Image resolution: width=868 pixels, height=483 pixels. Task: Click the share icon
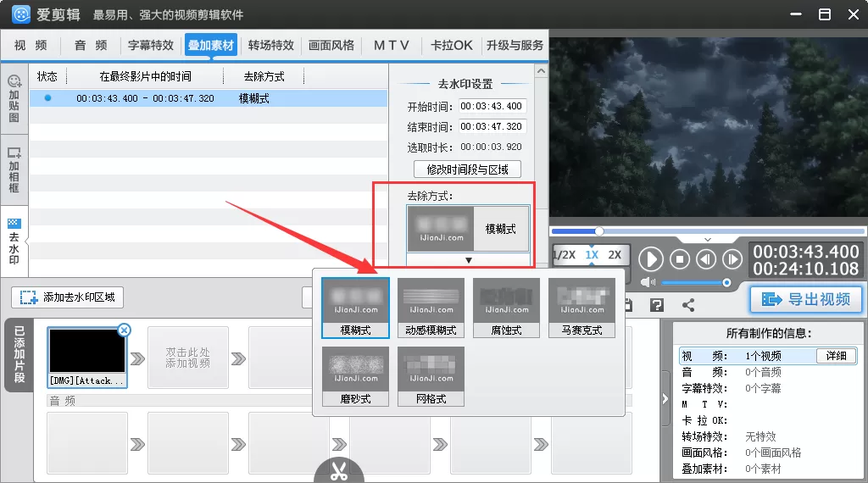688,305
